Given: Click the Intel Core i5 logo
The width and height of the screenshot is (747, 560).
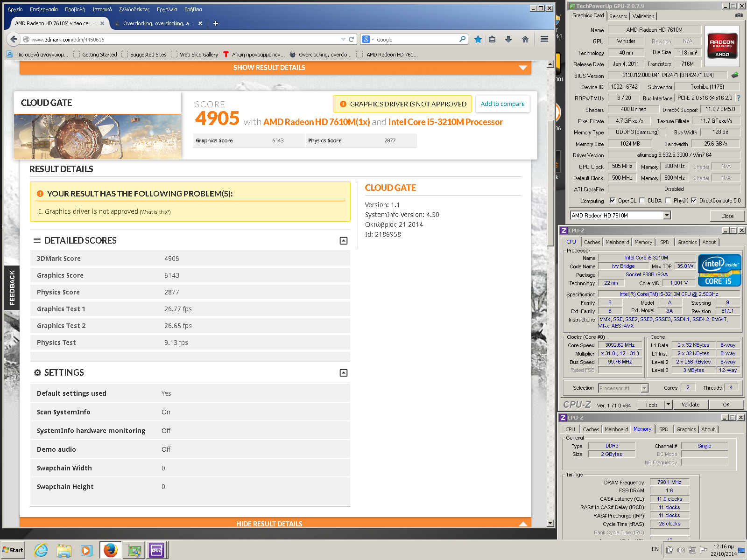Looking at the screenshot, I should tap(719, 270).
